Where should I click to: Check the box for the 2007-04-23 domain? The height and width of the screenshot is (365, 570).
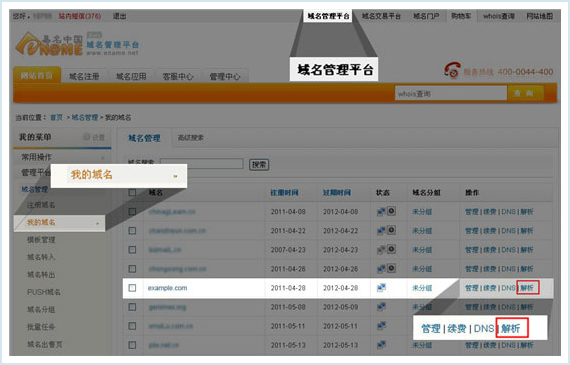[x=132, y=250]
